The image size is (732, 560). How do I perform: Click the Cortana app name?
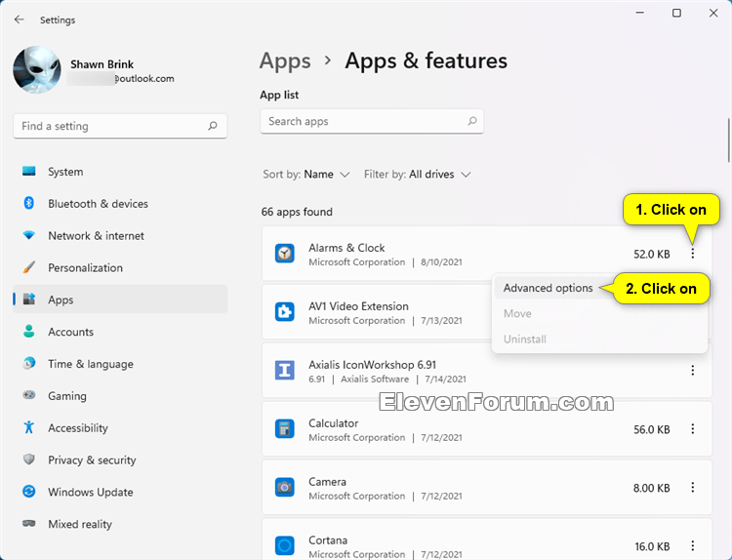(x=328, y=540)
